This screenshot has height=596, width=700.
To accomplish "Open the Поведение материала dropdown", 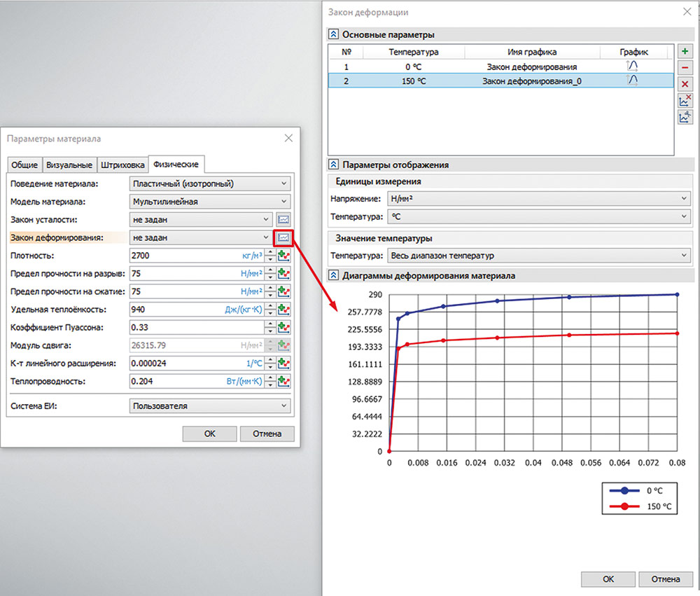I will (x=209, y=183).
